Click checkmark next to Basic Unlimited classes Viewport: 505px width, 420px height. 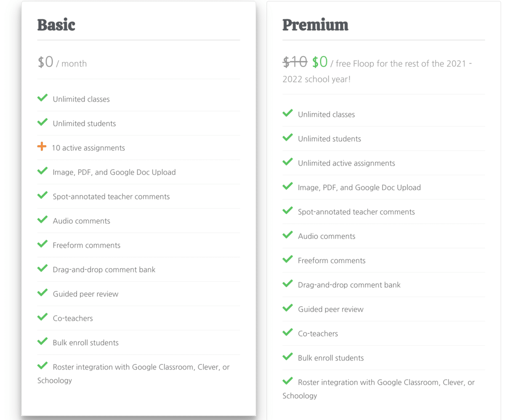pos(43,98)
